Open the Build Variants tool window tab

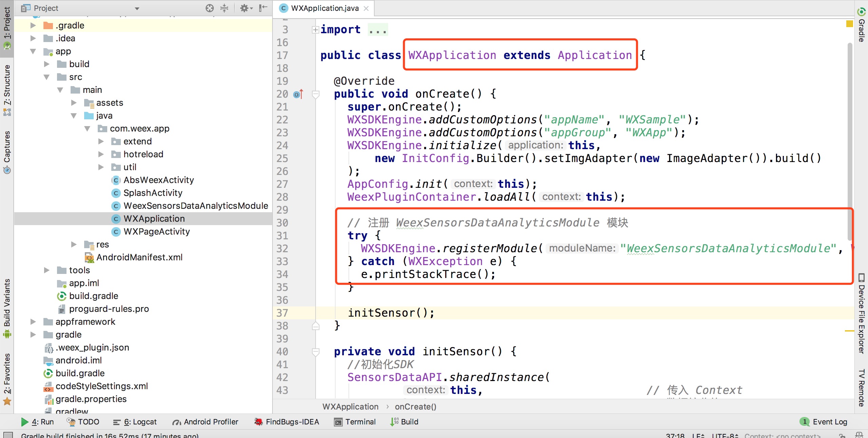[x=7, y=308]
